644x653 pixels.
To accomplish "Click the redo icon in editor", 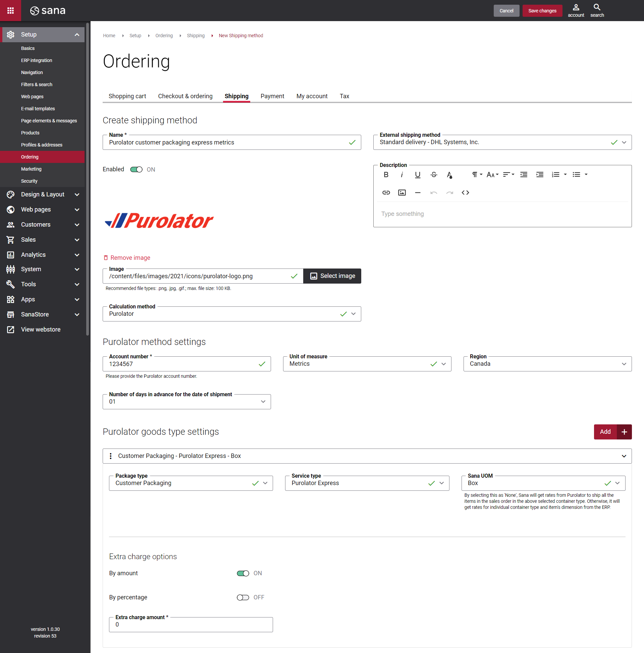I will click(x=449, y=193).
